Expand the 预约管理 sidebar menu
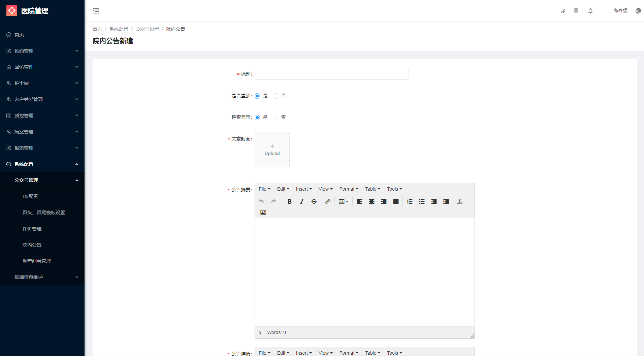The height and width of the screenshot is (356, 644). click(x=42, y=51)
